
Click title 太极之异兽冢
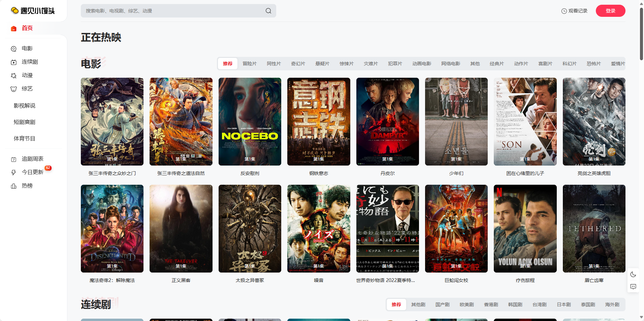point(250,280)
